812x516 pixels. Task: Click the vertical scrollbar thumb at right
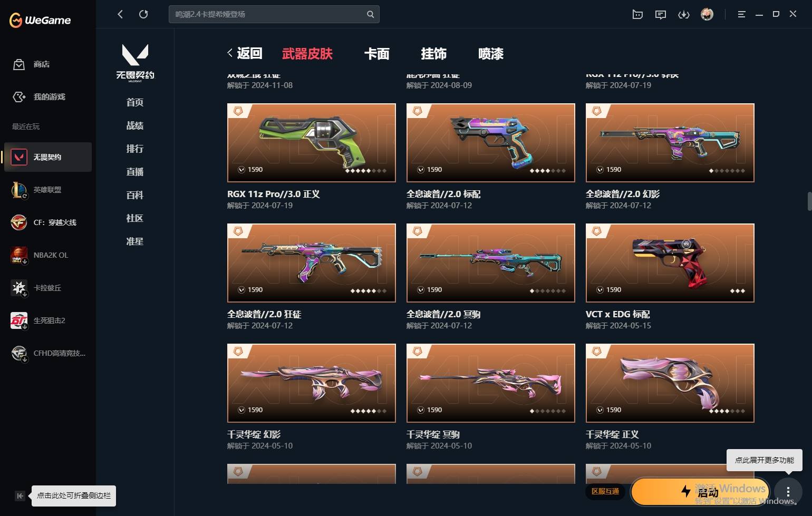pyautogui.click(x=809, y=201)
